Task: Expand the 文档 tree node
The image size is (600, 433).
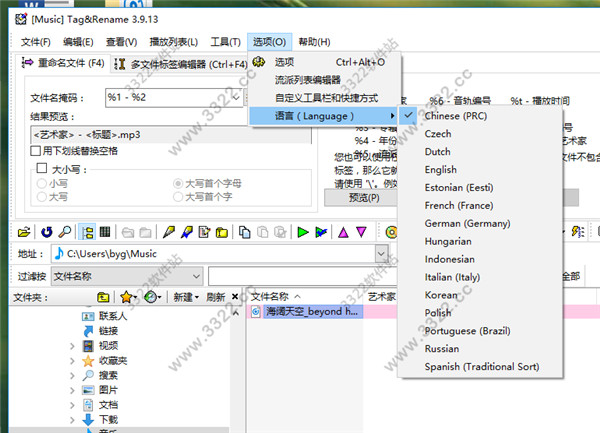Action: 72,405
